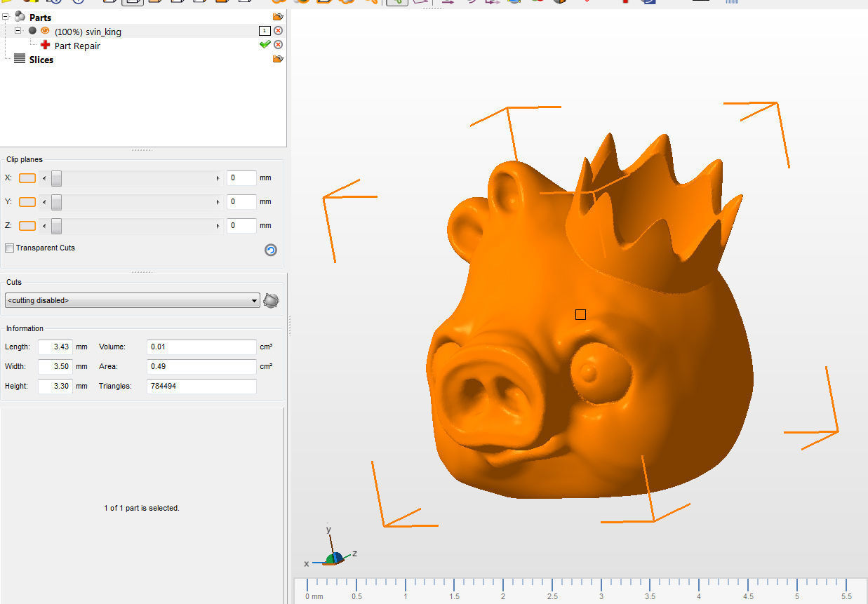The height and width of the screenshot is (604, 868).
Task: Click the Y clip plane slider thumb
Action: tap(56, 202)
